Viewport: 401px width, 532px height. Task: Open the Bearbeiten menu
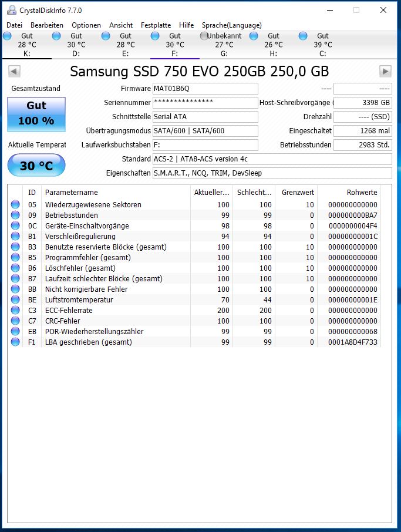(47, 25)
